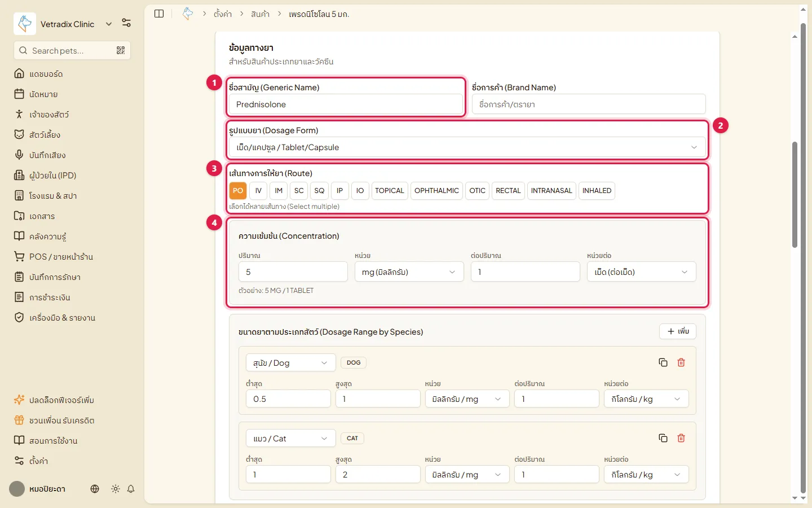
Task: Open ปลดล็อกฟีเจอร์เพิ่ม link
Action: (x=72, y=400)
